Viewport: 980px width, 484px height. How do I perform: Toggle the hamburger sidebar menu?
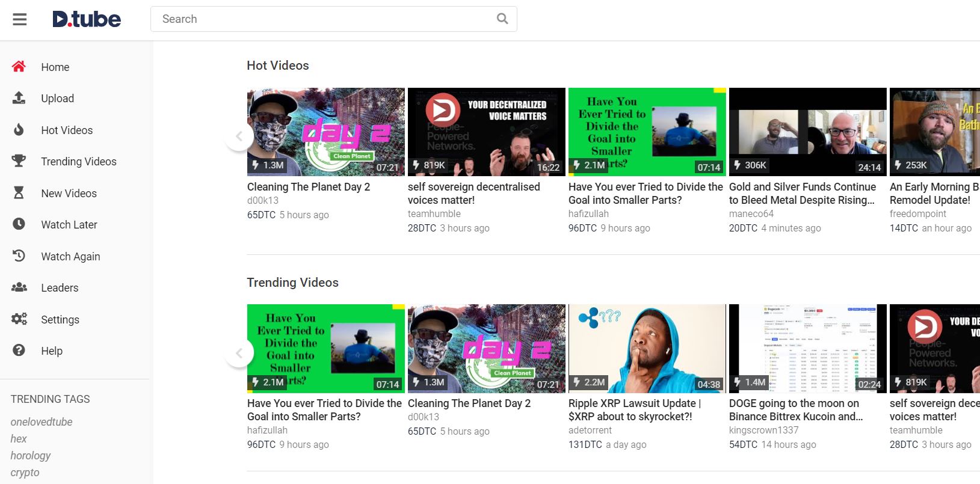point(20,19)
